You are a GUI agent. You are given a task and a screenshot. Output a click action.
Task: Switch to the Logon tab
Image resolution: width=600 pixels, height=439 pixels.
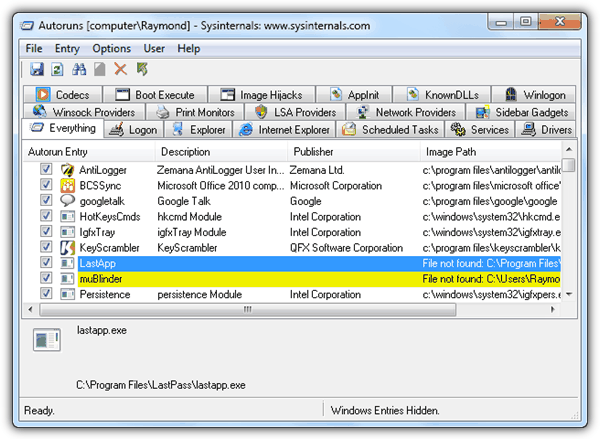pyautogui.click(x=134, y=130)
